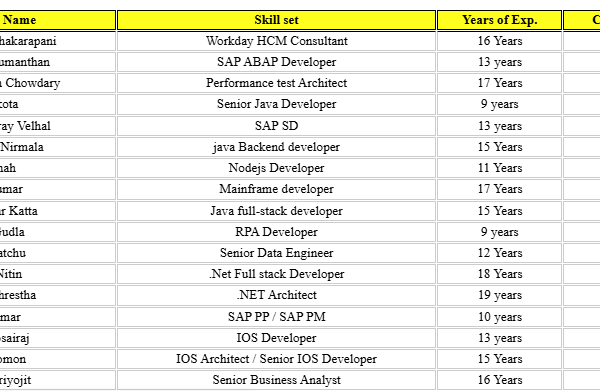Select the SAP PP / SAP PM cell
This screenshot has width=600, height=391.
pos(276,317)
